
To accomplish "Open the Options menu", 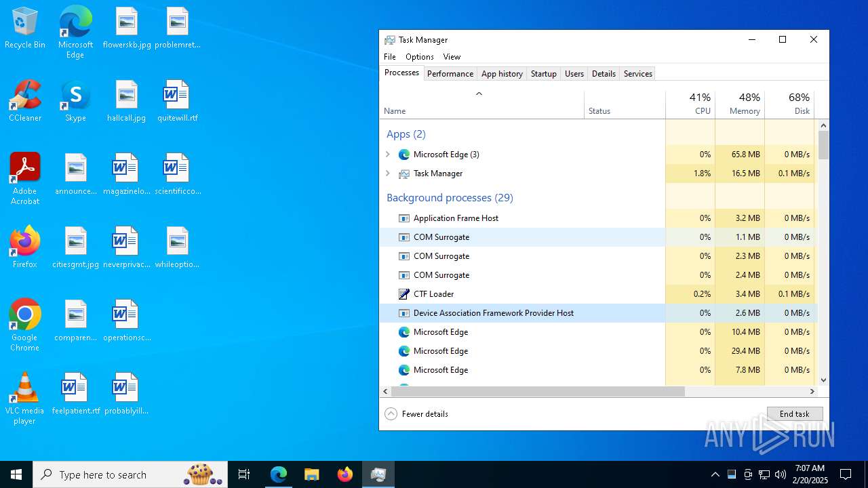I will pyautogui.click(x=420, y=57).
